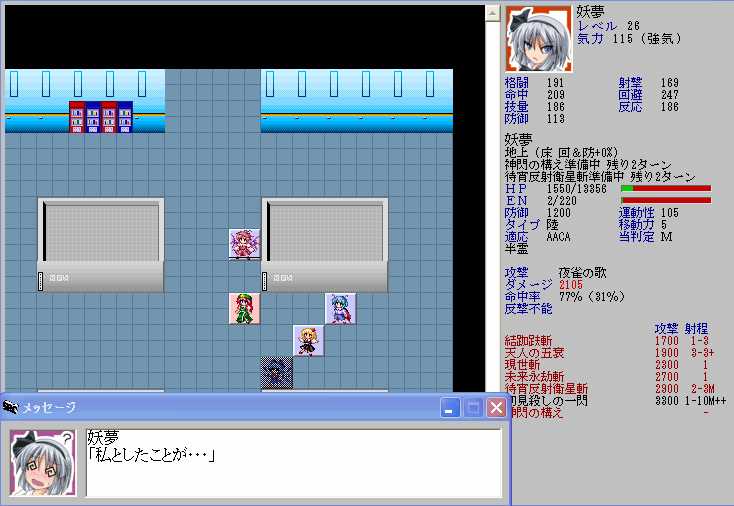Image resolution: width=734 pixels, height=506 pixels.
Task: Click the 命中率 77% (31%) line
Action: [565, 297]
